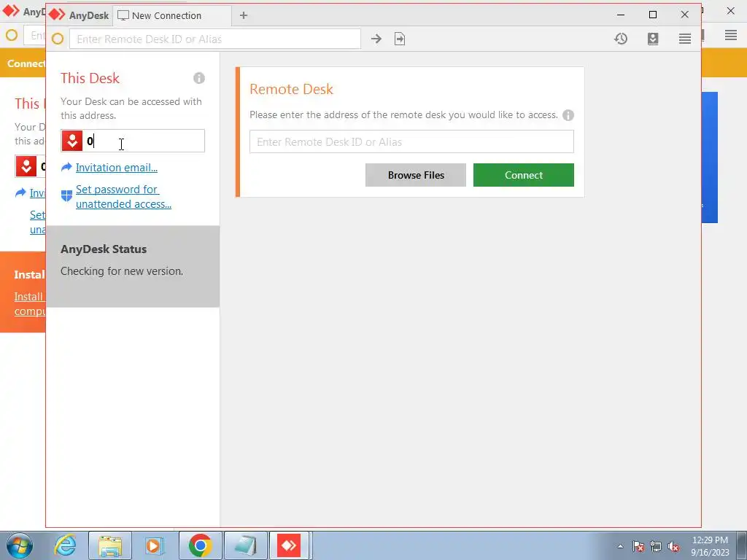Open the address book icon
Image resolution: width=747 pixels, height=560 pixels.
[653, 39]
